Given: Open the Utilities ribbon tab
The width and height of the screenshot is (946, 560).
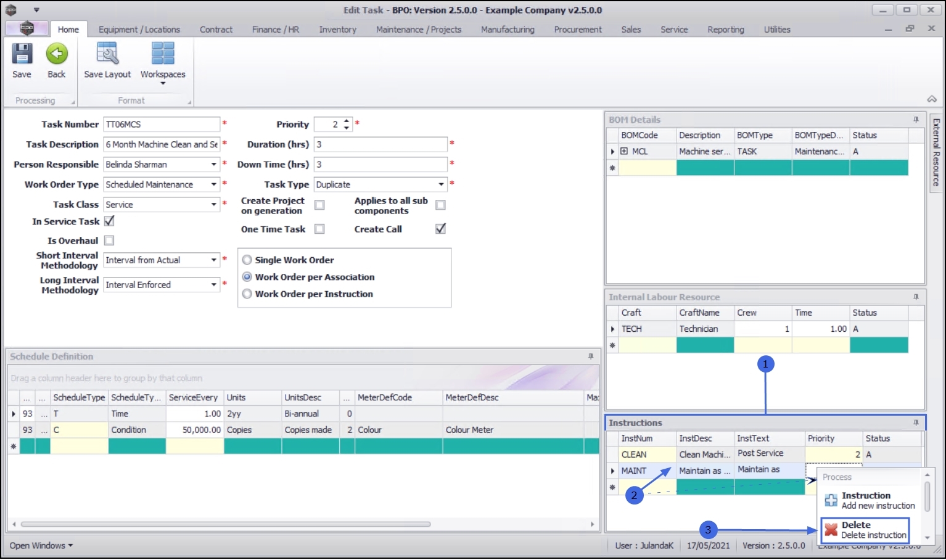Looking at the screenshot, I should click(x=777, y=30).
